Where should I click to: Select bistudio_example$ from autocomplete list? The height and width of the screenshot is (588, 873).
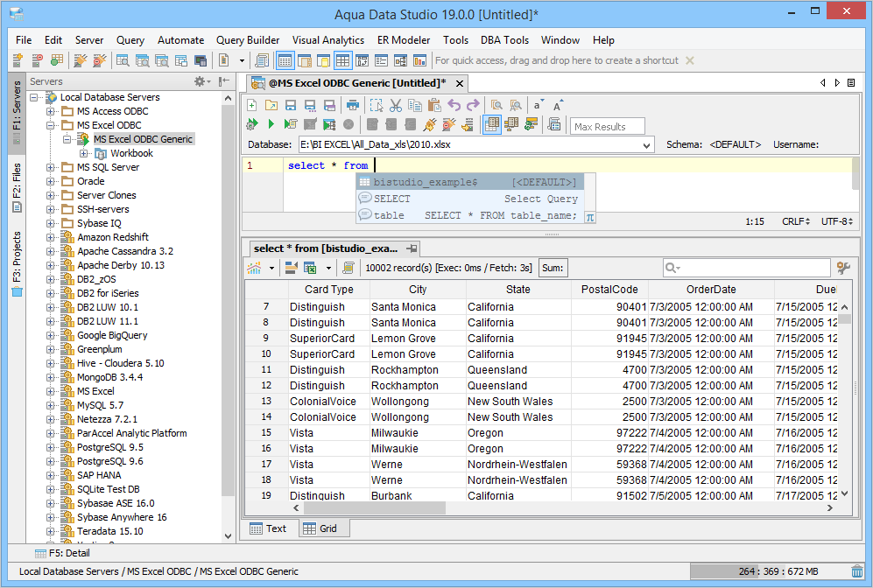(x=425, y=182)
